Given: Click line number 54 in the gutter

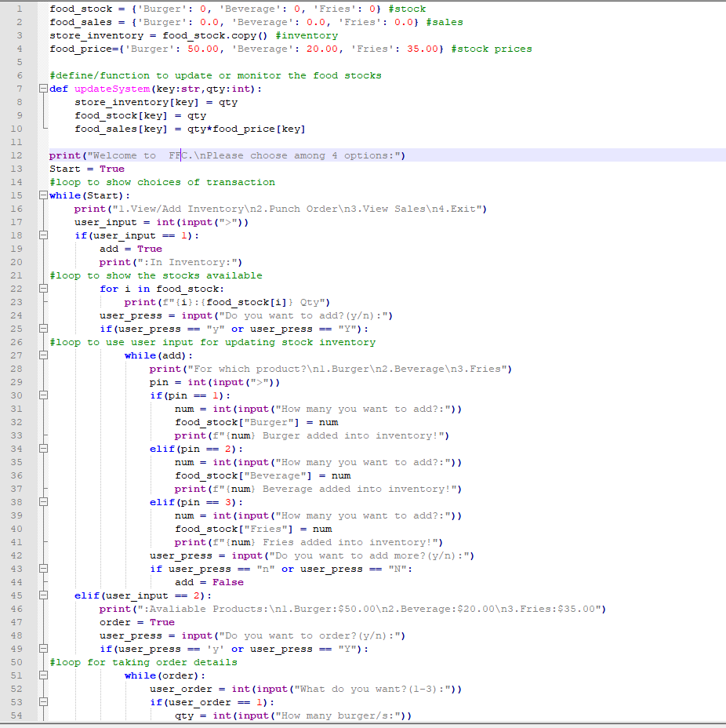Looking at the screenshot, I should click(x=20, y=715).
